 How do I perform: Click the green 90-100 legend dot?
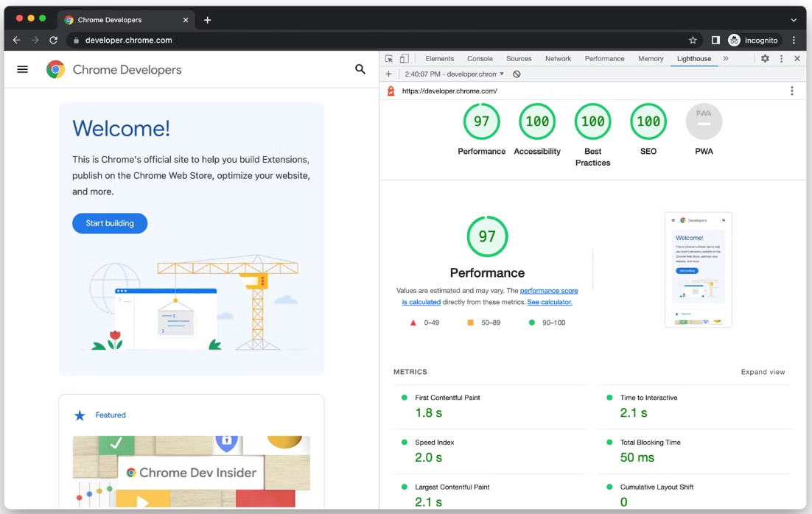pyautogui.click(x=533, y=322)
